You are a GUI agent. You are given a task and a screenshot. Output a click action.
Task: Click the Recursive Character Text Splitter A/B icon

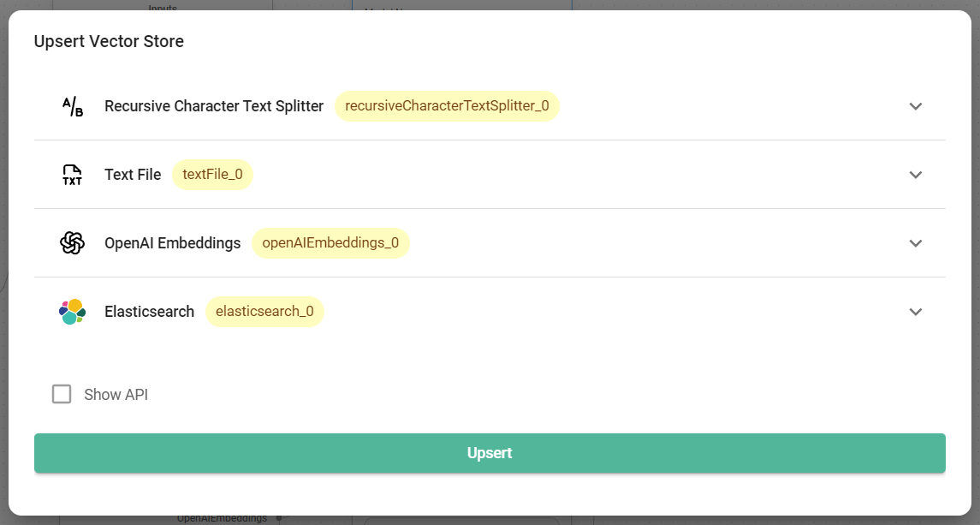73,106
